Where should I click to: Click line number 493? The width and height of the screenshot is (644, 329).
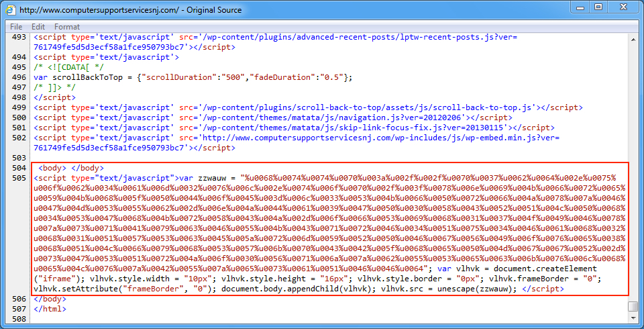19,37
